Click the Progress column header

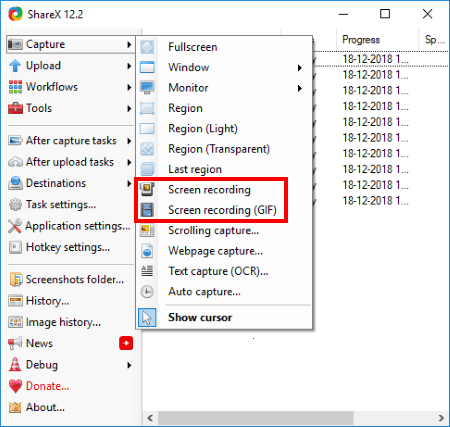[x=377, y=40]
